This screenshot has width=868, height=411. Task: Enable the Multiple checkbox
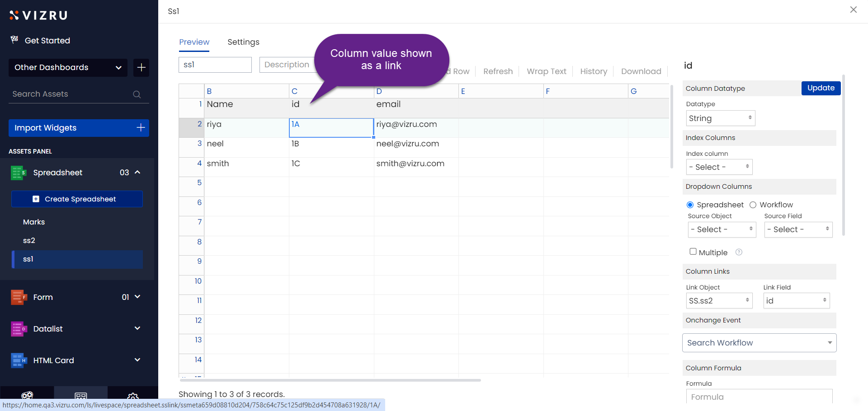coord(693,252)
